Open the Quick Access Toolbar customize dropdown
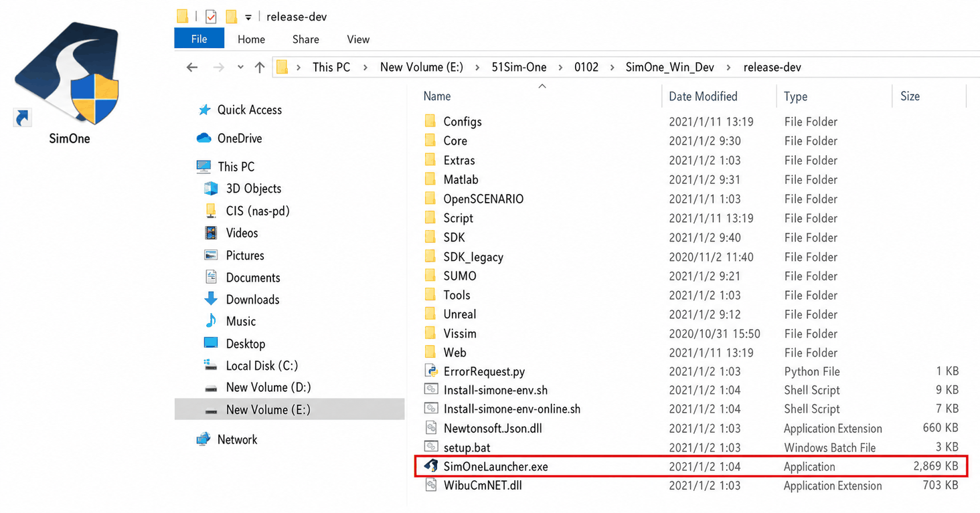Image resolution: width=980 pixels, height=513 pixels. pos(248,17)
